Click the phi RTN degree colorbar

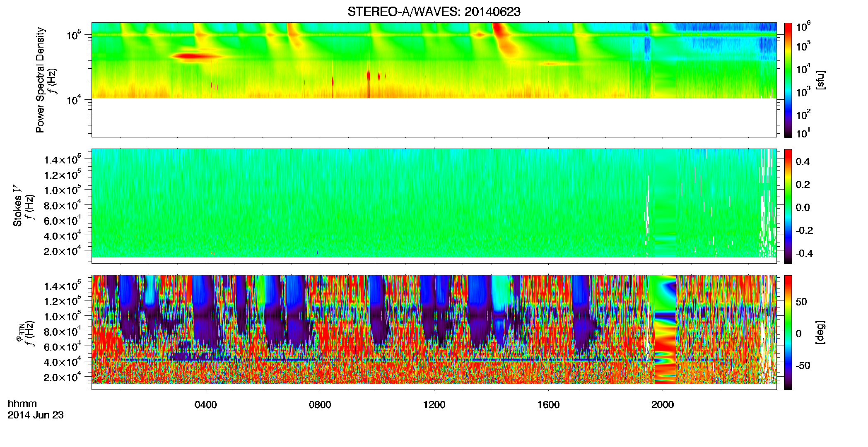coord(788,332)
